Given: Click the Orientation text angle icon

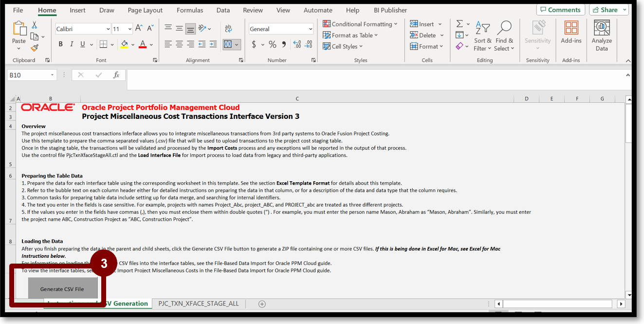Looking at the screenshot, I should (202, 29).
